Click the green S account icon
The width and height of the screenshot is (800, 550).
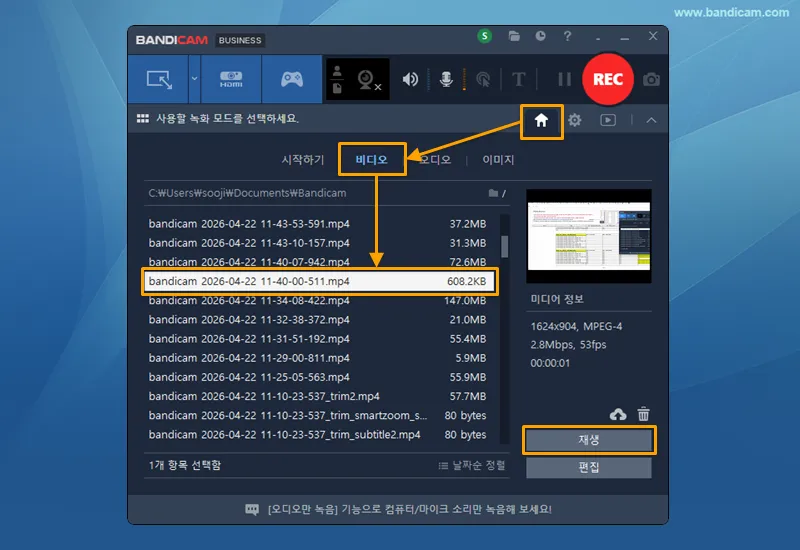(484, 36)
